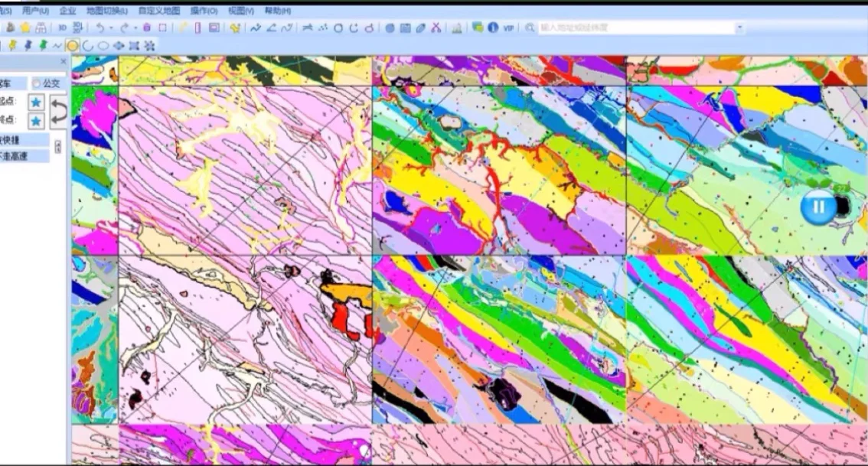Select the ellipse drawing tool
The width and height of the screenshot is (868, 466).
click(x=103, y=45)
